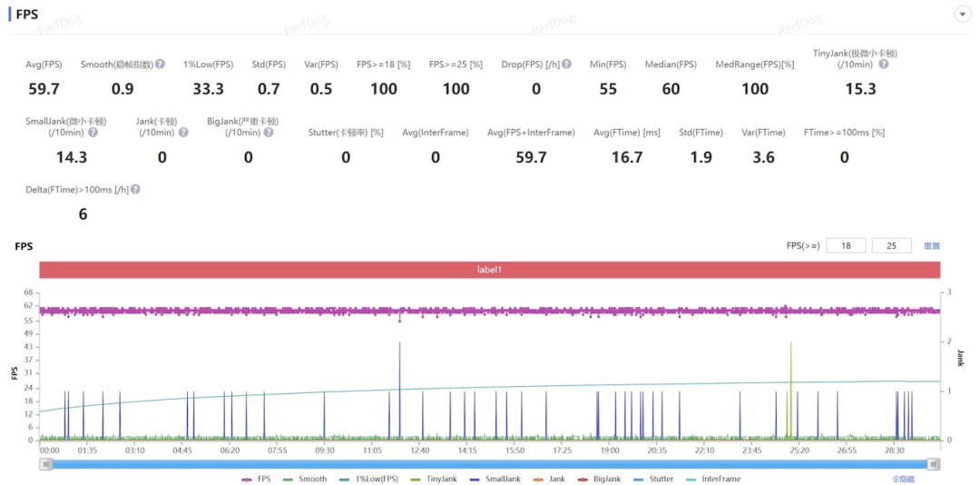This screenshot has height=485, width=980.
Task: Click the 重置 reset link
Action: [x=932, y=246]
